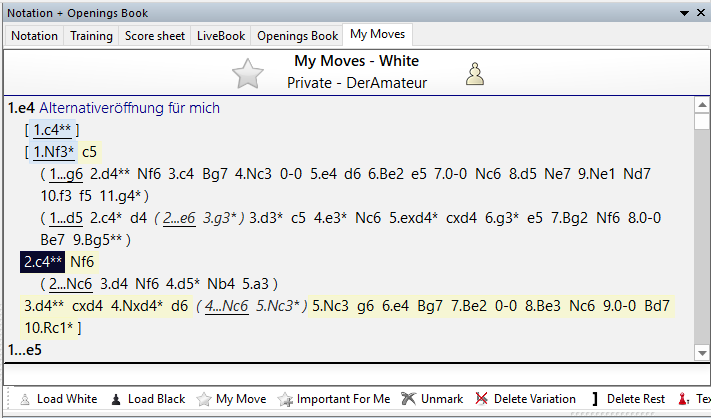Click the Load White pawn icon

click(25, 399)
